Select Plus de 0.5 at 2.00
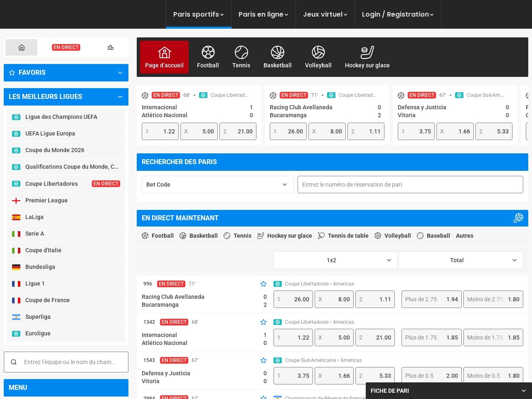532x399 pixels. point(431,376)
